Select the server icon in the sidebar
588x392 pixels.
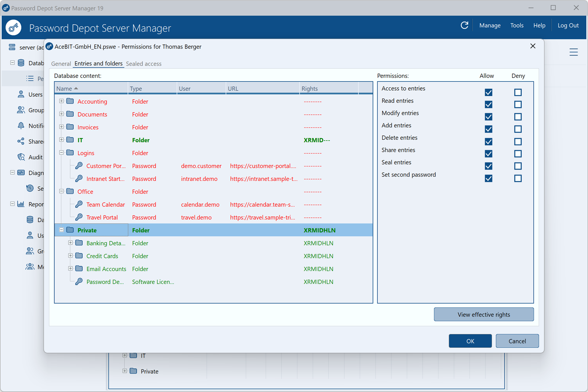point(12,47)
